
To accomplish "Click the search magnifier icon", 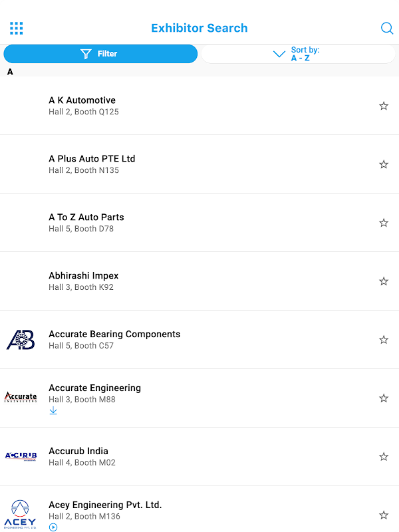I will [x=386, y=28].
